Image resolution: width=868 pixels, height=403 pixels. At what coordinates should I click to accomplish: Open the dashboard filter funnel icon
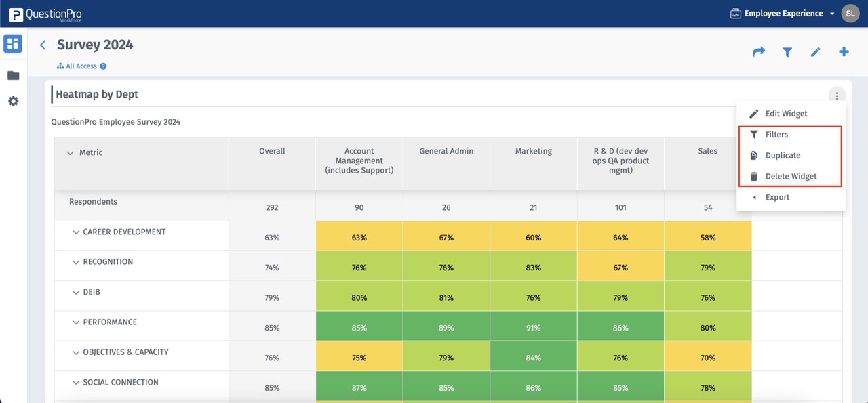pos(787,51)
